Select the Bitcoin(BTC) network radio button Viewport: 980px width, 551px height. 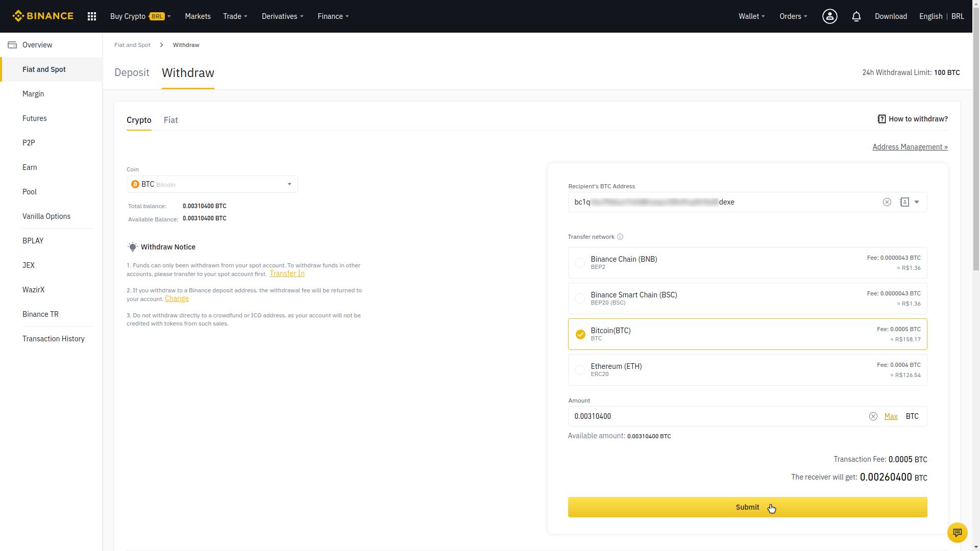click(579, 334)
